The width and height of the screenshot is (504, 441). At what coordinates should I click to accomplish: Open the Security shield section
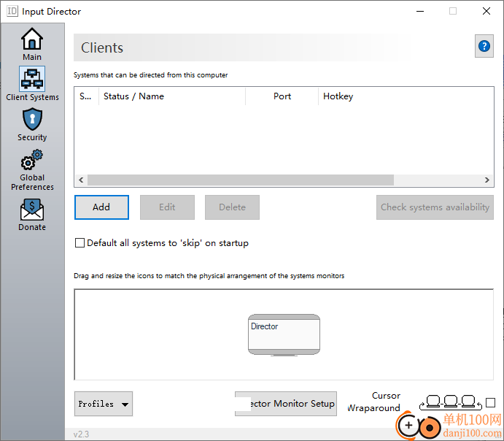(32, 119)
